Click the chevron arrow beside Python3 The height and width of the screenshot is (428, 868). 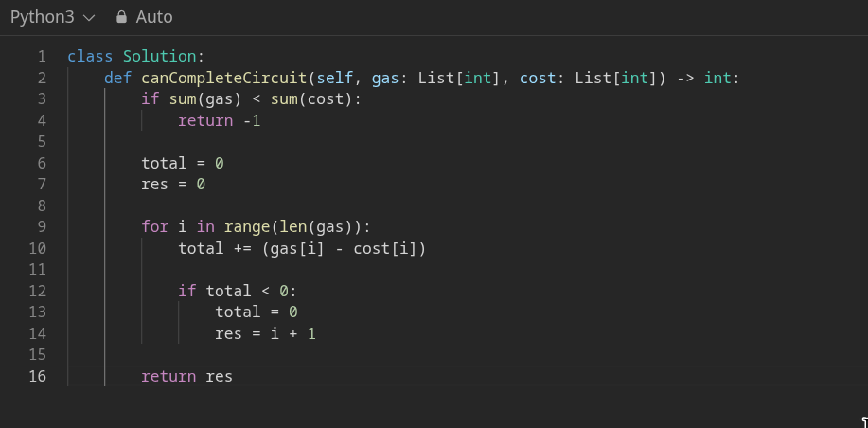(x=89, y=18)
